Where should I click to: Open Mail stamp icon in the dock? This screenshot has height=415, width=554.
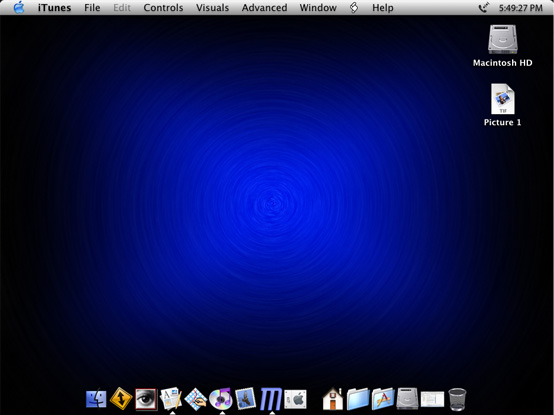[x=246, y=399]
